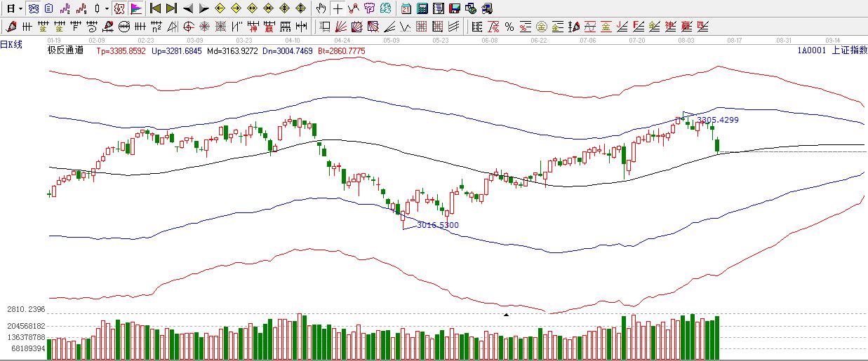The width and height of the screenshot is (868, 361).
Task: Select the hand pan tool
Action: [321, 8]
